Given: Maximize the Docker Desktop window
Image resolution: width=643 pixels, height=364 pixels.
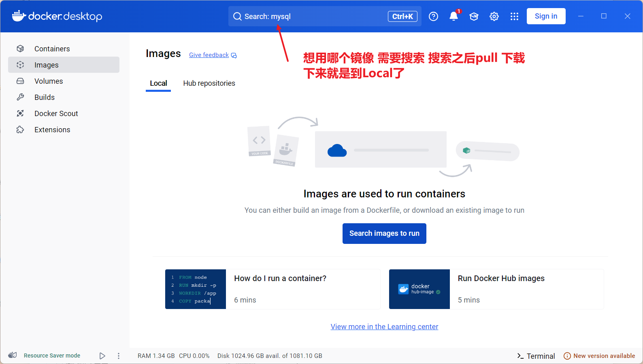Looking at the screenshot, I should point(604,16).
